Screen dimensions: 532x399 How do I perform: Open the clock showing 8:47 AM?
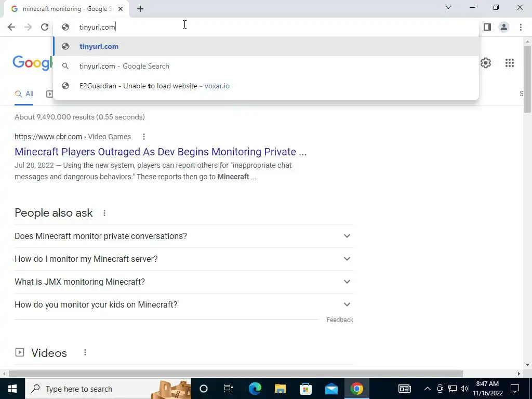click(x=487, y=389)
